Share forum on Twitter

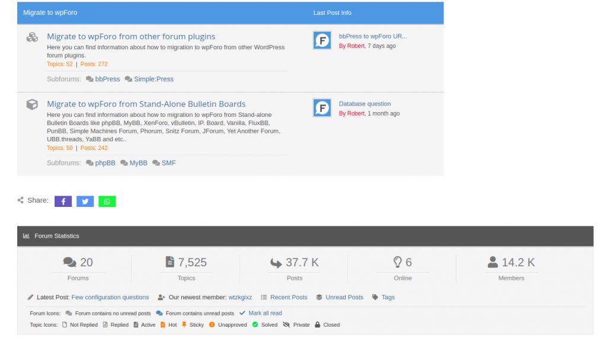tap(85, 202)
